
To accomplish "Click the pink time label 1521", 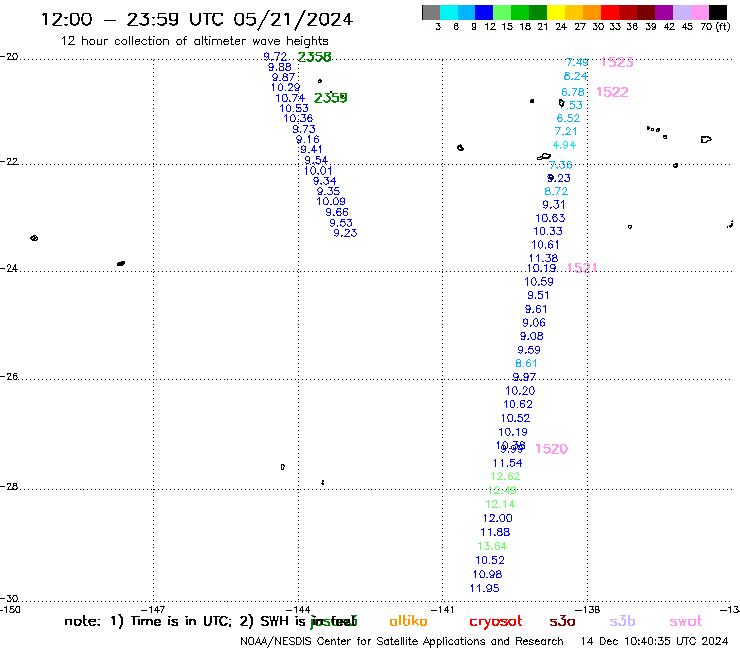I will 582,268.
